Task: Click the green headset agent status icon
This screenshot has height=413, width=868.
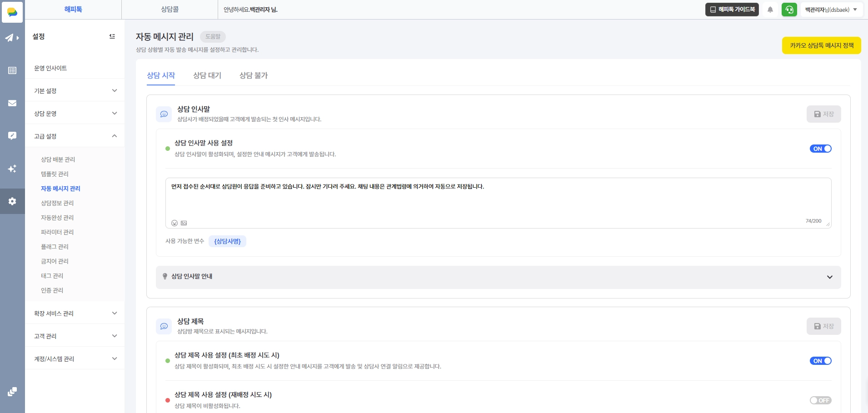Action: tap(789, 10)
